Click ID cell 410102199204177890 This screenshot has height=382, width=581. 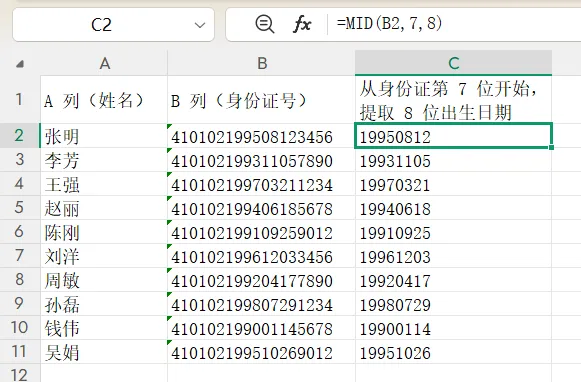click(261, 280)
